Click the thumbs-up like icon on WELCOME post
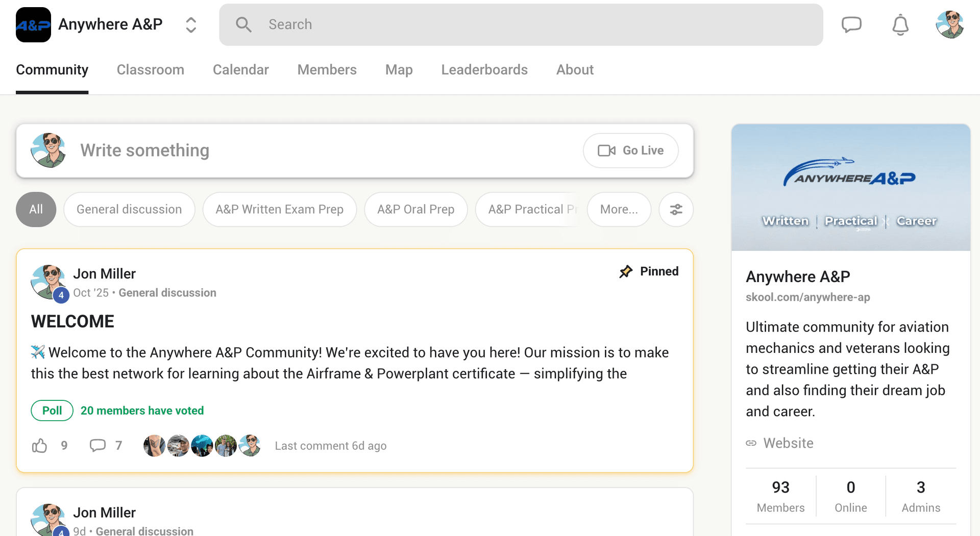This screenshot has height=536, width=980. point(40,446)
